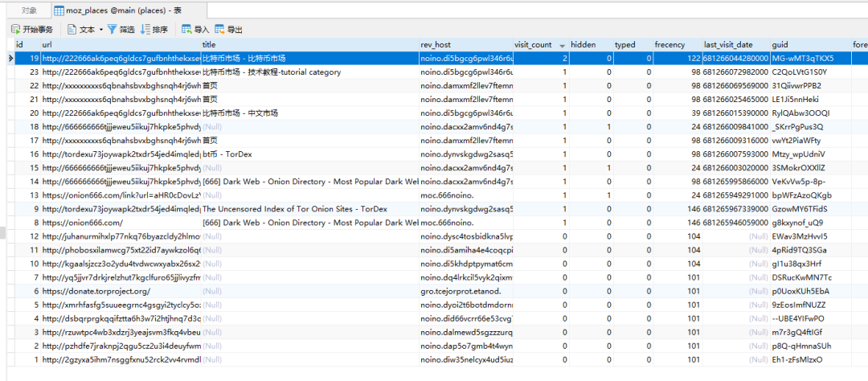Select guid cell 'GzowMY6TFidS'

(810, 209)
